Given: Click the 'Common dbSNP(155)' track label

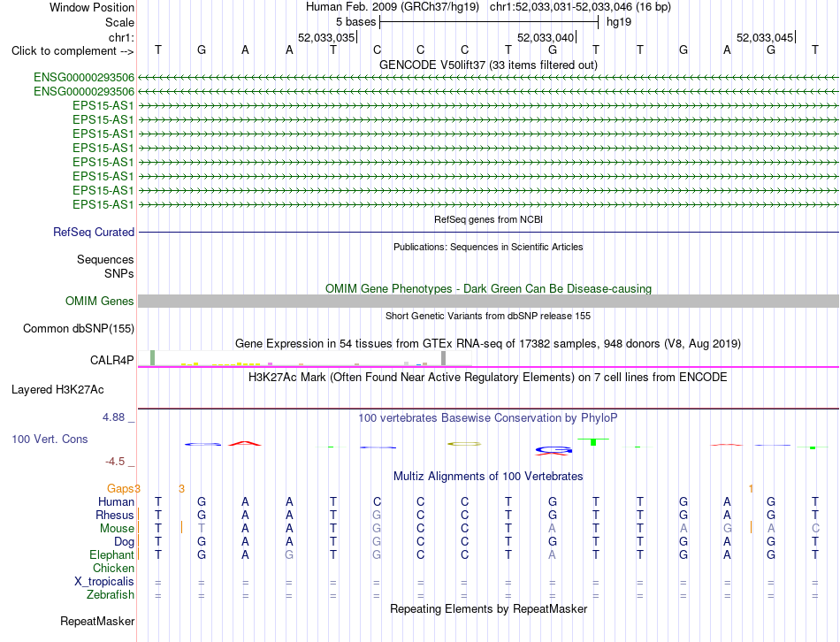Looking at the screenshot, I should pos(78,328).
